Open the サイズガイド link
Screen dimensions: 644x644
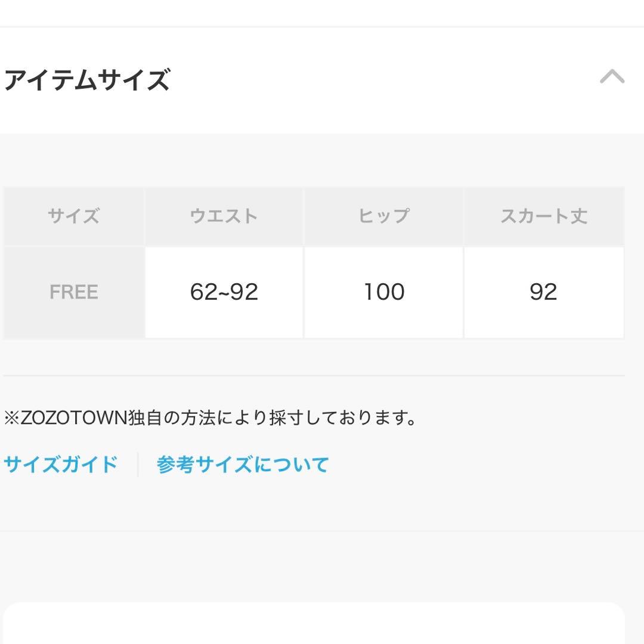(61, 464)
